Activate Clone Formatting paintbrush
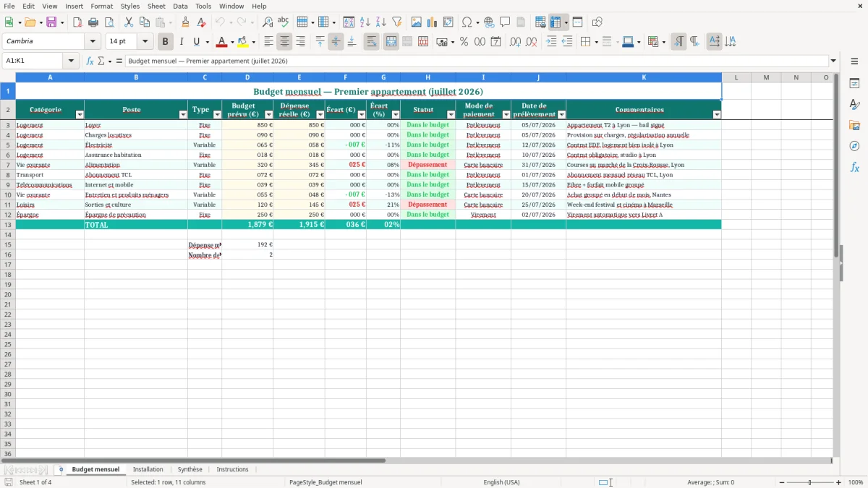This screenshot has height=488, width=868. point(185,22)
